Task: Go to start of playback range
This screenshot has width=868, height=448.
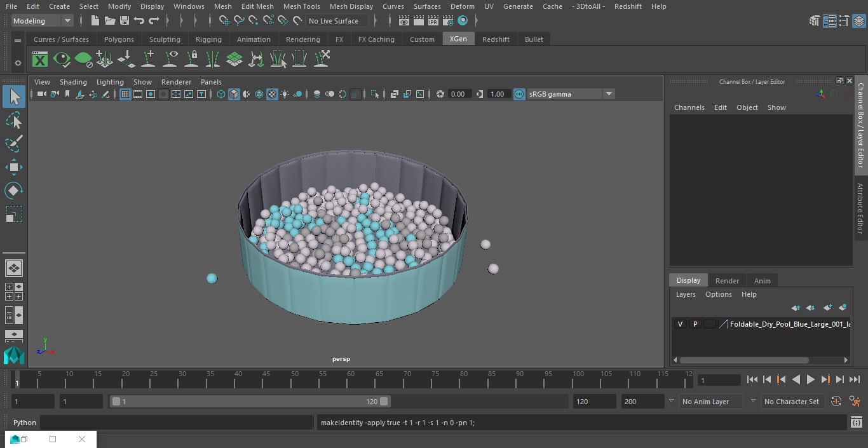Action: coord(752,379)
